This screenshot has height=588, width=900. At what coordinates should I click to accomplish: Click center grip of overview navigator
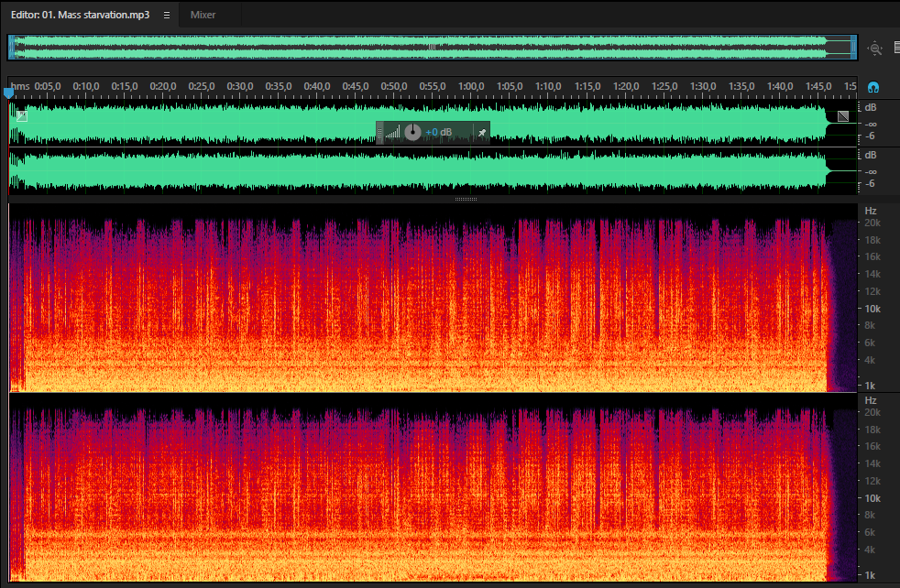pyautogui.click(x=432, y=47)
